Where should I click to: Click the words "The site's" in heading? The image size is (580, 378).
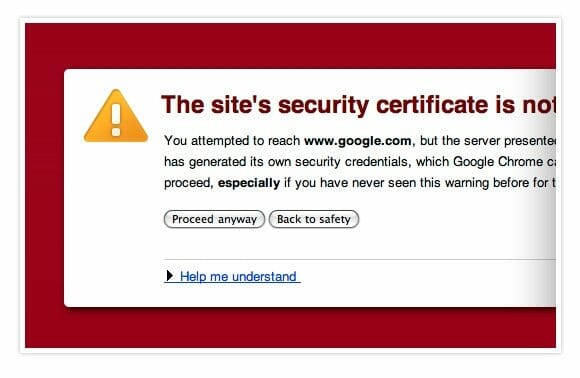tap(216, 105)
